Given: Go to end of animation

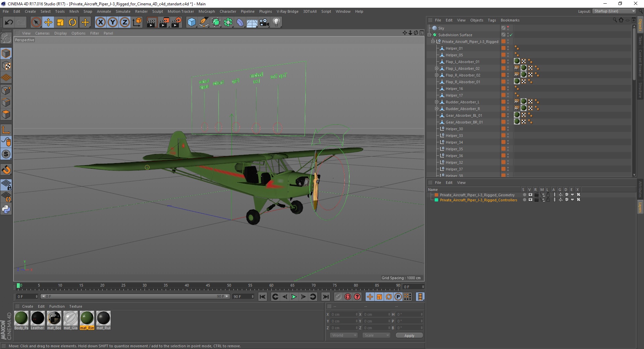Looking at the screenshot, I should pyautogui.click(x=325, y=297).
